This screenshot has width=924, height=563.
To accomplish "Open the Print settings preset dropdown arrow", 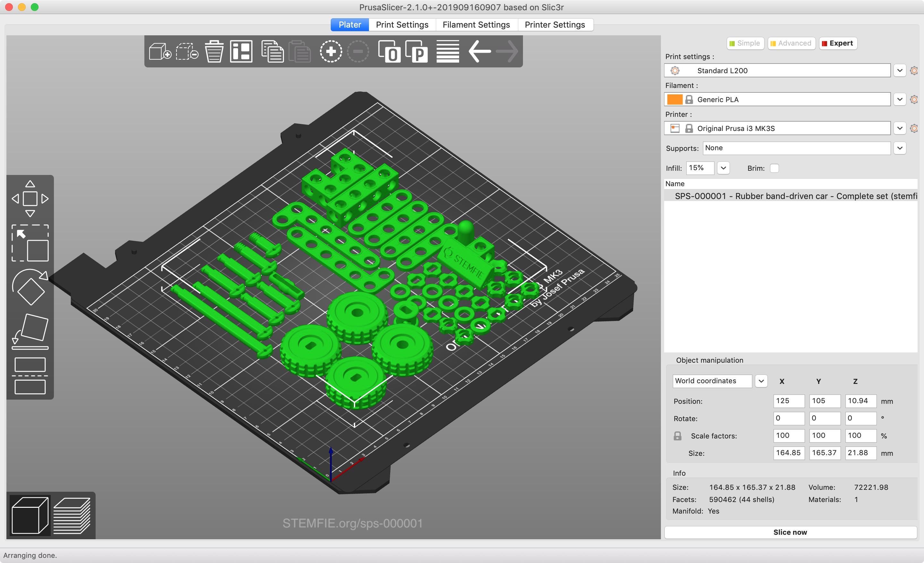I will click(x=900, y=71).
